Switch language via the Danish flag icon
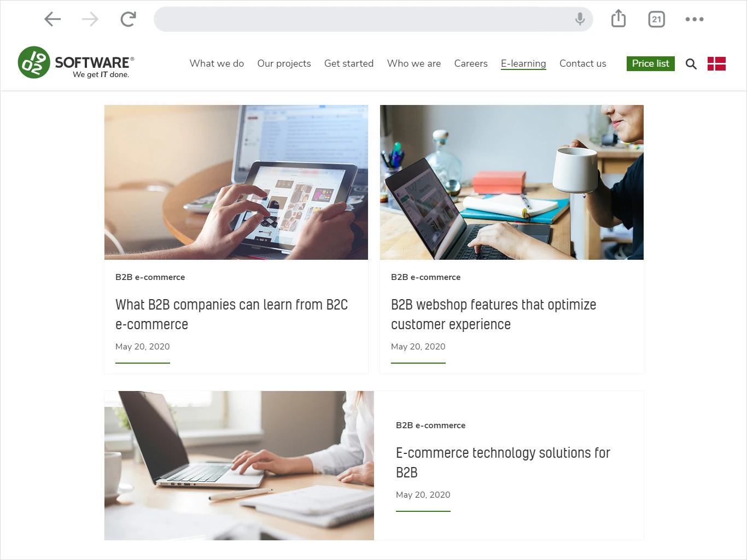747x560 pixels. [x=716, y=64]
